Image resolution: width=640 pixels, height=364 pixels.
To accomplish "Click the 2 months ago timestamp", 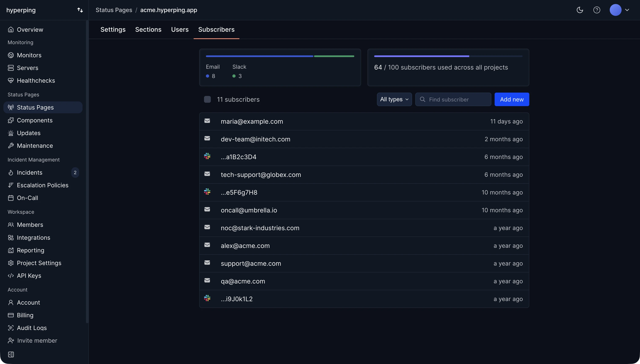I will (x=503, y=139).
